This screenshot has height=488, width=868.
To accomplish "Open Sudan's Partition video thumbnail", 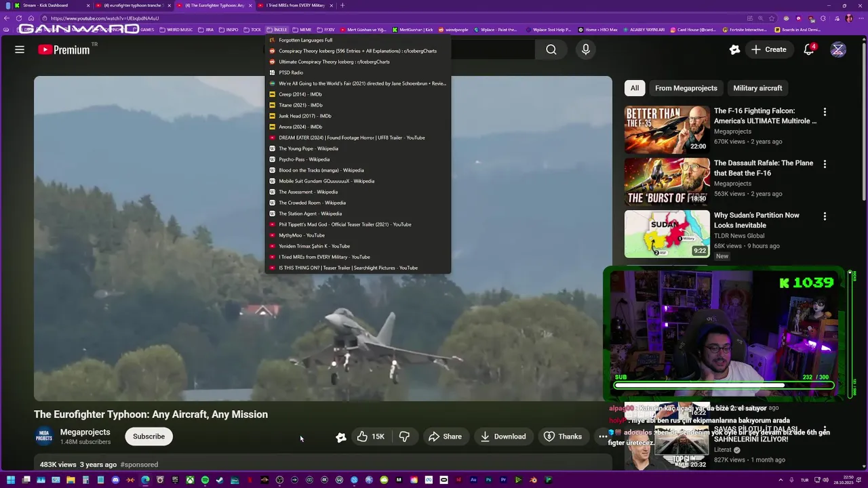I will pos(667,234).
